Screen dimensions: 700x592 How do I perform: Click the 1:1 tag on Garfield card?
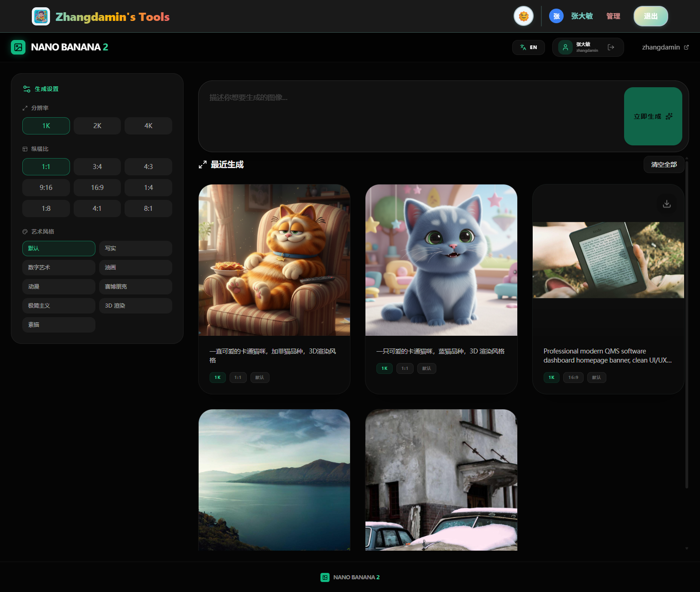[238, 378]
